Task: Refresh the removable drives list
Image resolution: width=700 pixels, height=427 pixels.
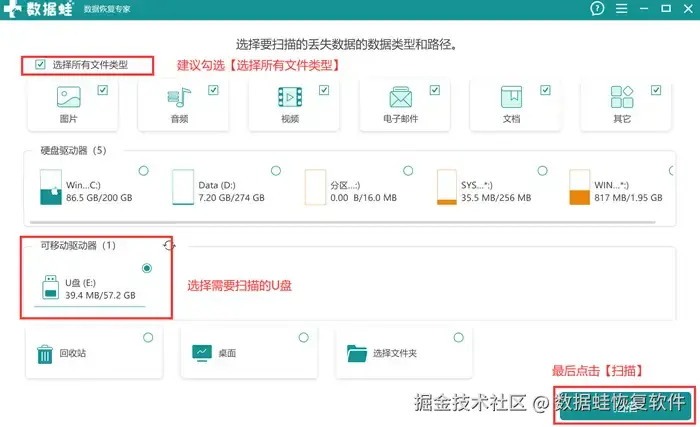Action: pyautogui.click(x=169, y=245)
